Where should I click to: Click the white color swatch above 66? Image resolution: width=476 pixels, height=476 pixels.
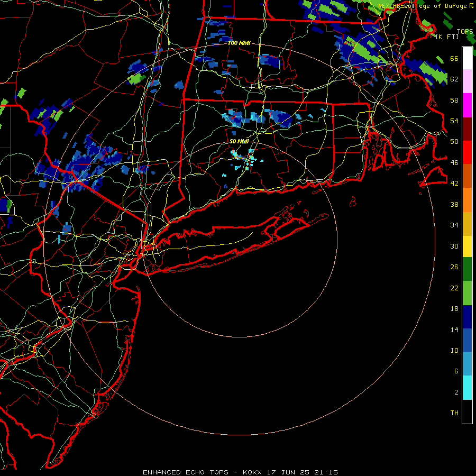click(467, 58)
